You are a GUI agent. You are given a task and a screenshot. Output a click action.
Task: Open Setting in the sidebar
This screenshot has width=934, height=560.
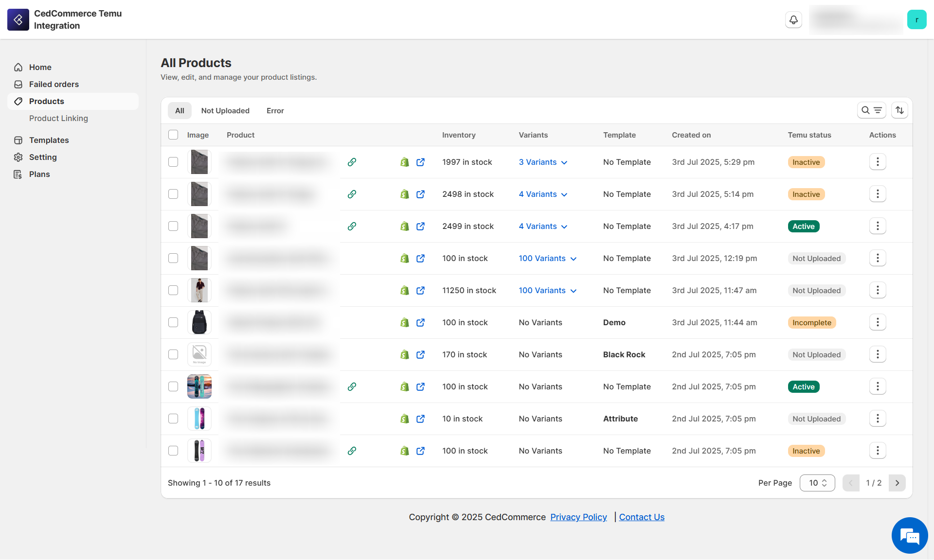[73, 157]
